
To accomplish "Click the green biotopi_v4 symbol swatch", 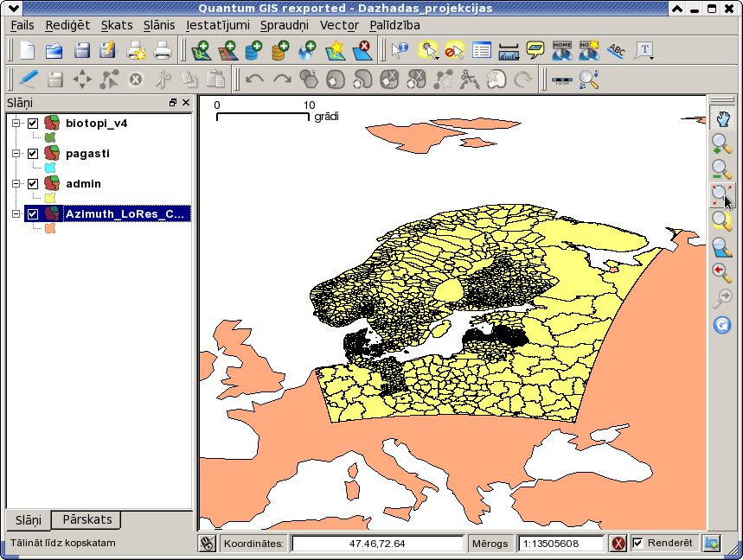I will coord(50,137).
